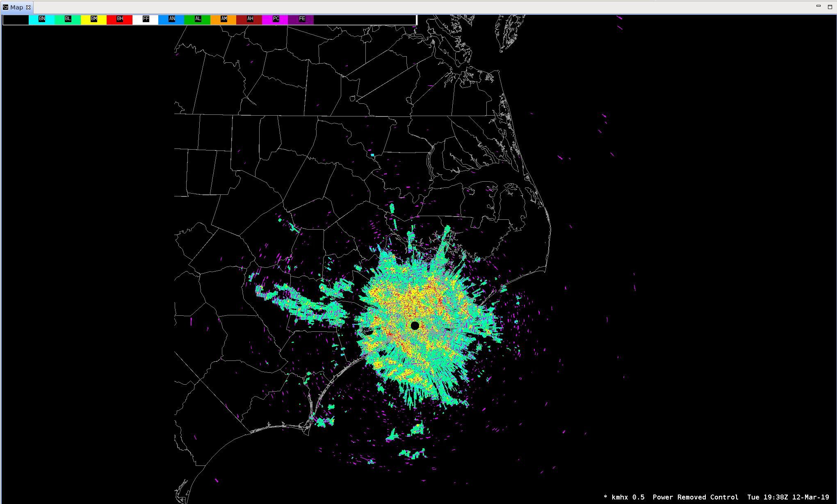Click the black radar site dot
The height and width of the screenshot is (504, 837).
coord(415,326)
